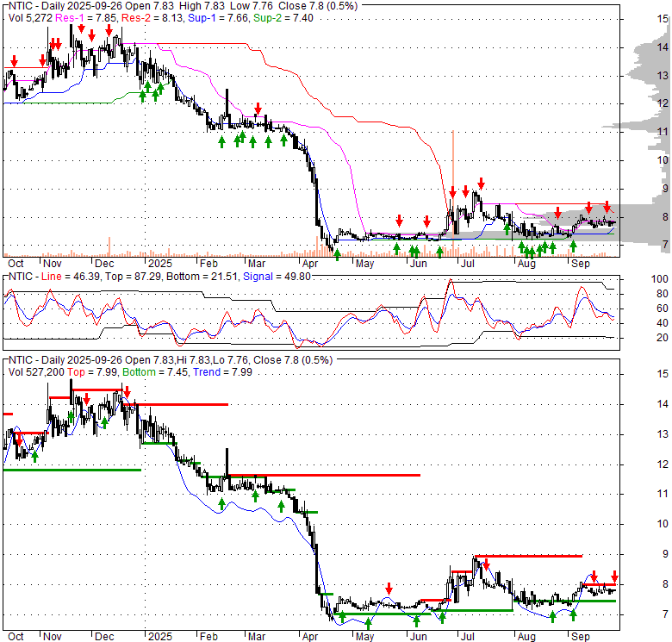Click the 20 level on the oscillator scale
The height and width of the screenshot is (642, 672).
click(663, 338)
